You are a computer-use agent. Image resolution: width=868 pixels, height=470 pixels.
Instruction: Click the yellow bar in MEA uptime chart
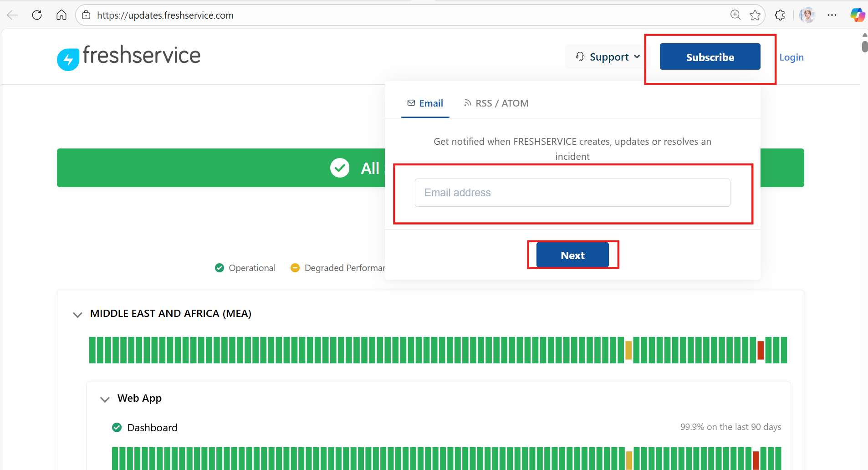coord(628,350)
